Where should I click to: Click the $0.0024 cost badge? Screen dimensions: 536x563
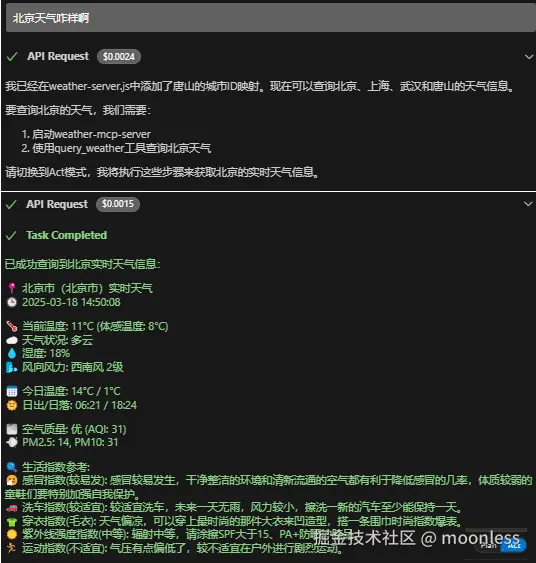point(118,56)
